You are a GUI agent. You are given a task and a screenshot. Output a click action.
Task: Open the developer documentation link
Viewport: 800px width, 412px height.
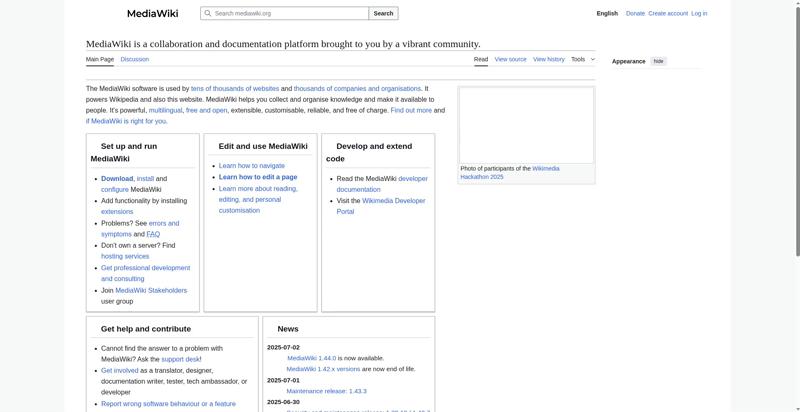click(382, 184)
